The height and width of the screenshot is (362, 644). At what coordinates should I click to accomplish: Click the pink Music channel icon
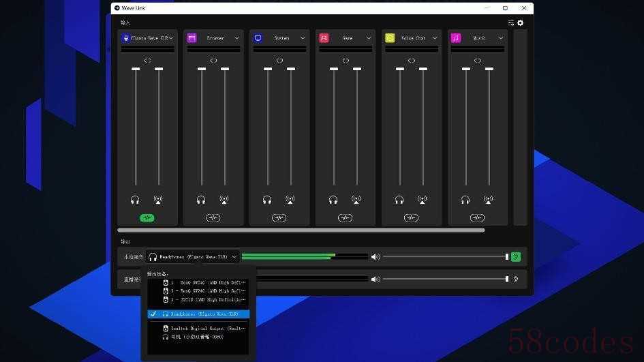[x=456, y=38]
